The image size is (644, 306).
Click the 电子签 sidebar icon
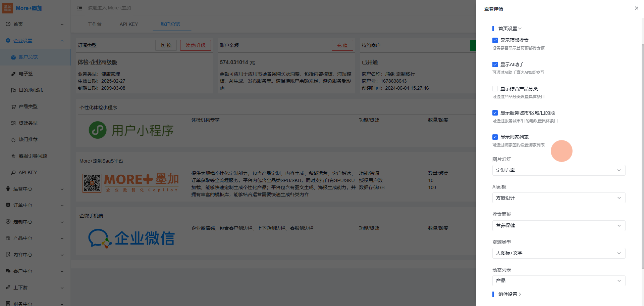tap(13, 74)
